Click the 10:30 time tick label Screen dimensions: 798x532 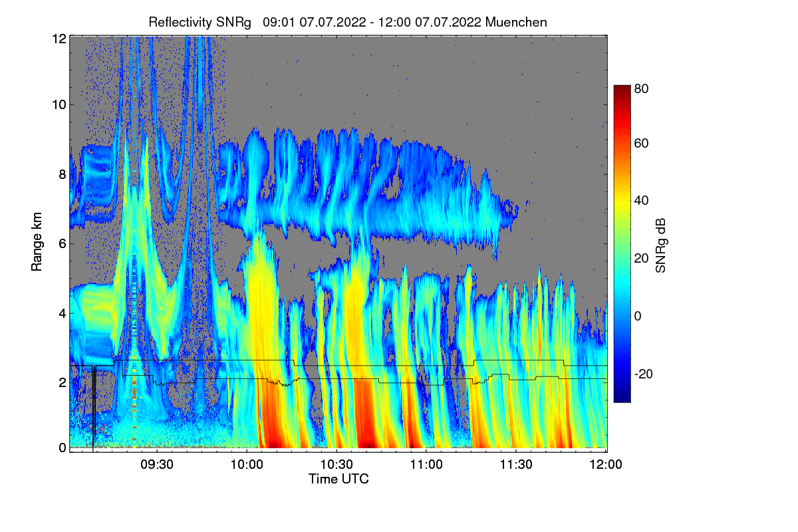336,464
